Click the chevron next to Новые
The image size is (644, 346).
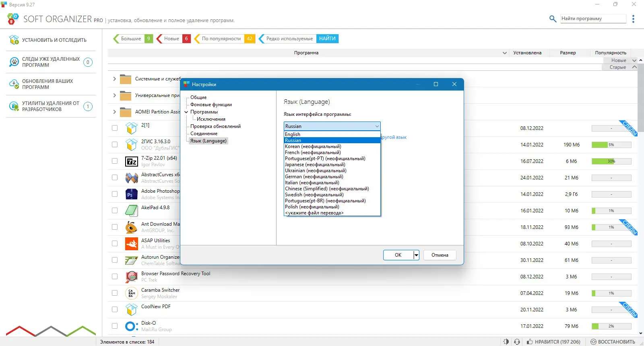[x=634, y=60]
